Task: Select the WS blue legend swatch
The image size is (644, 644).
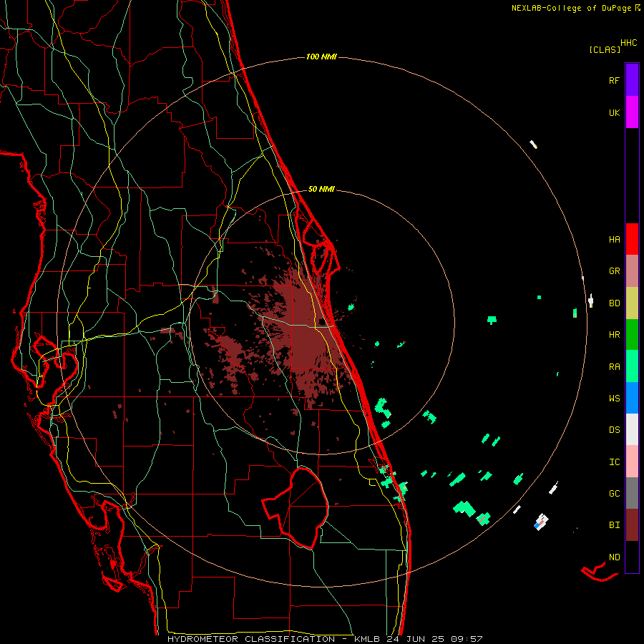Action: (632, 398)
